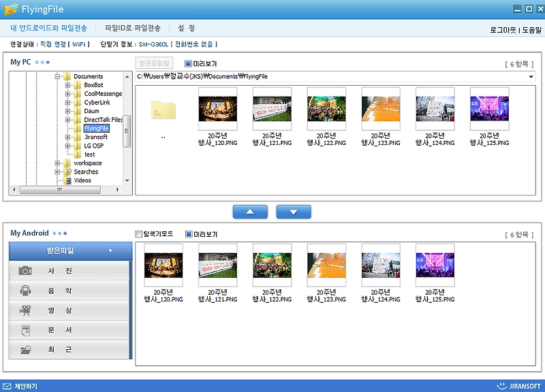Click the FlyingFile logo icon in title bar

(x=10, y=8)
